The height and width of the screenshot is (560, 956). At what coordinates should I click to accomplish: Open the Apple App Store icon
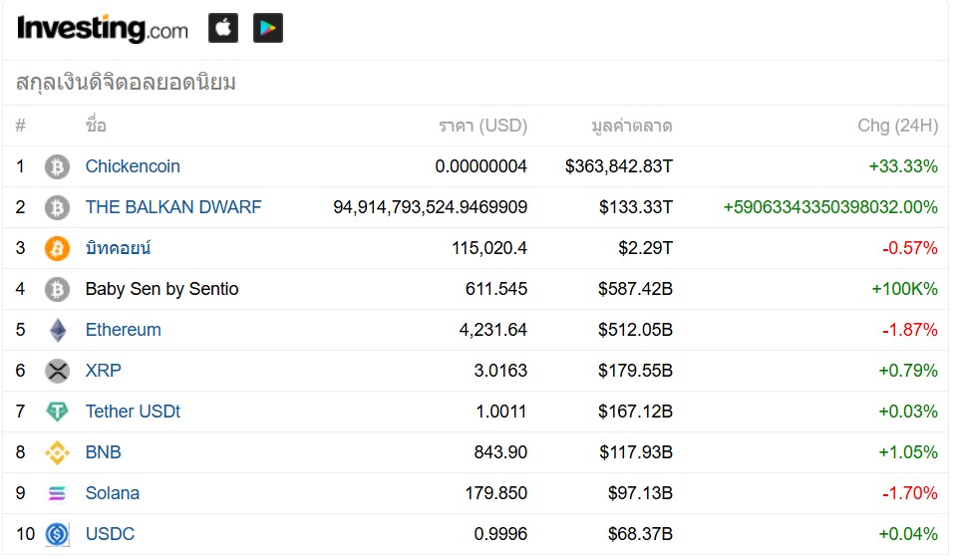pos(223,28)
